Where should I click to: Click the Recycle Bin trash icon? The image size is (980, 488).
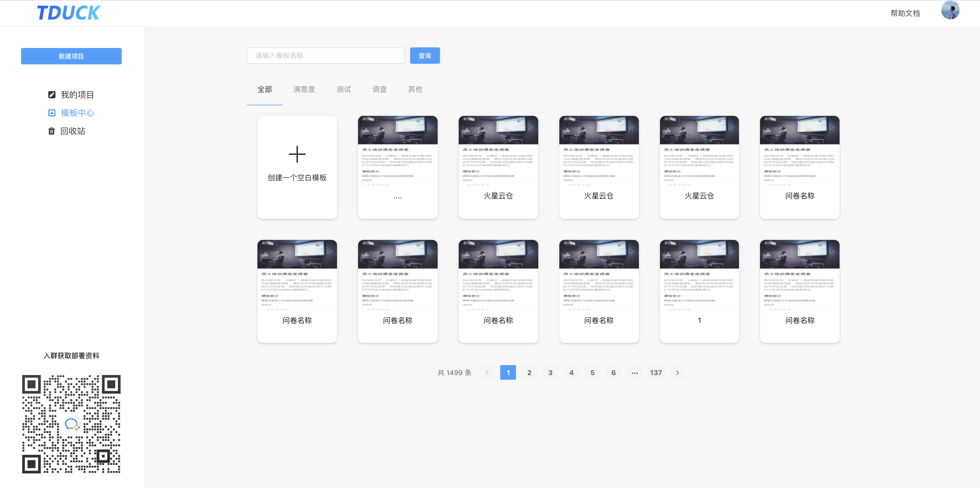click(52, 131)
